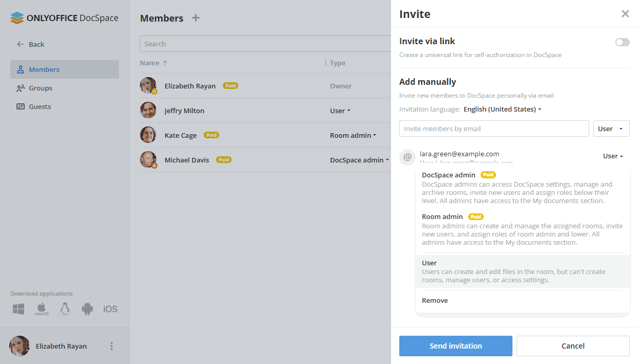Click the Back arrow in sidebar
The image size is (638, 364).
pyautogui.click(x=21, y=44)
